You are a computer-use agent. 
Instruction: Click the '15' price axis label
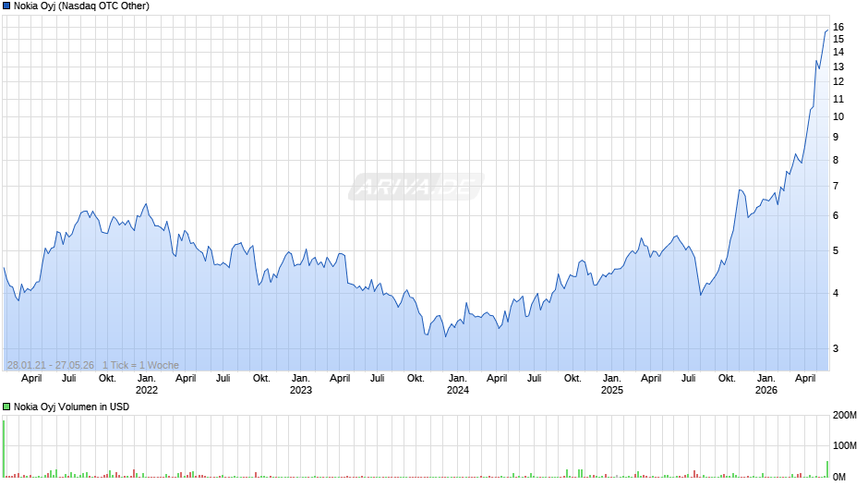838,40
